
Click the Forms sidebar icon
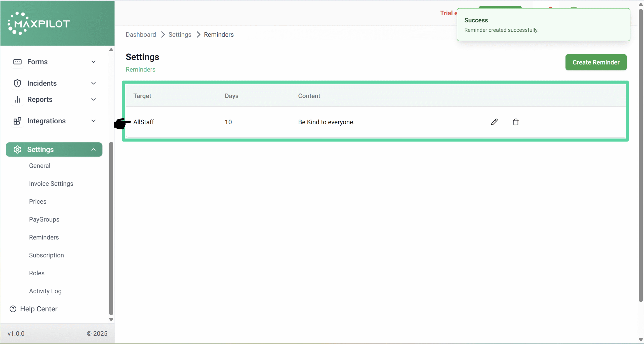coord(17,62)
